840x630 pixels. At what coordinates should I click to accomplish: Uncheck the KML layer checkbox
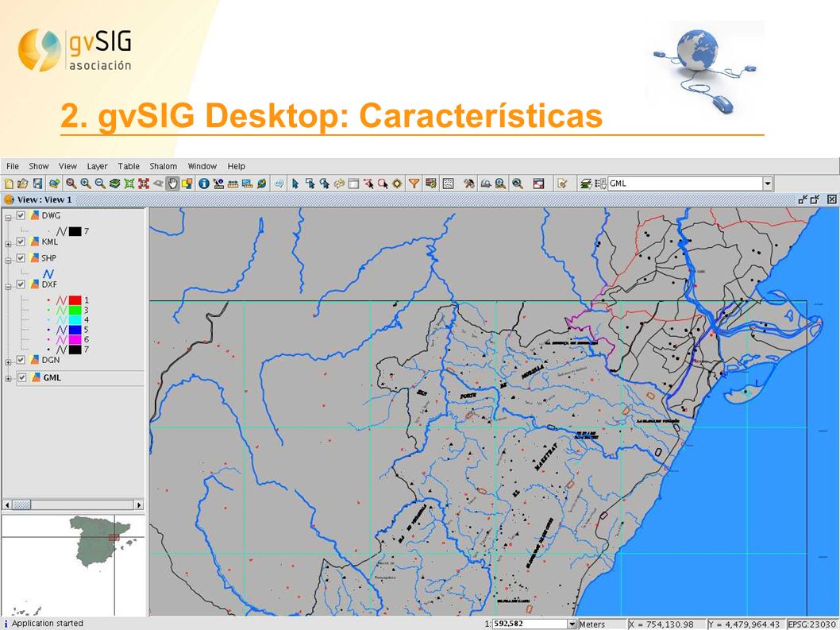click(x=21, y=242)
